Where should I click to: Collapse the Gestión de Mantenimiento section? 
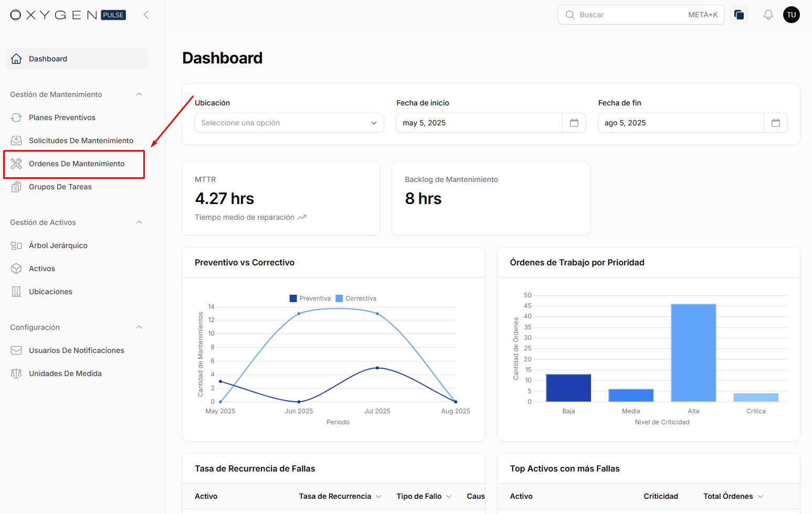click(139, 94)
